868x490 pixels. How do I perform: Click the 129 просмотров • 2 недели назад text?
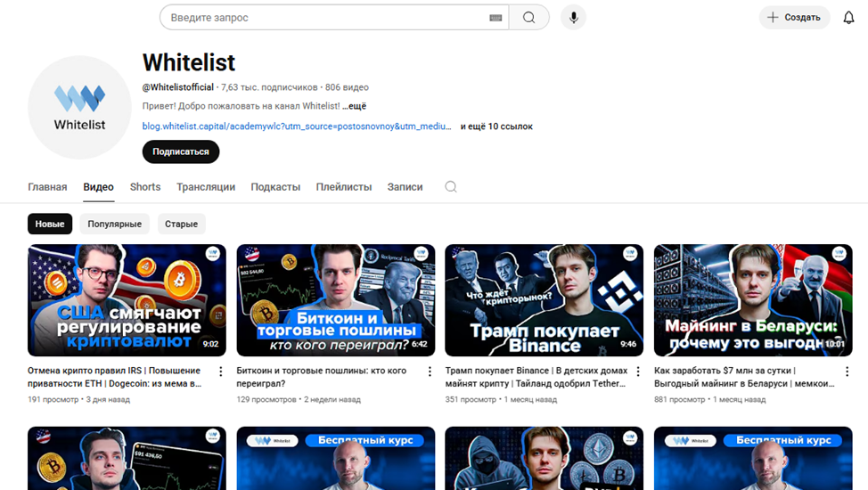(x=299, y=399)
